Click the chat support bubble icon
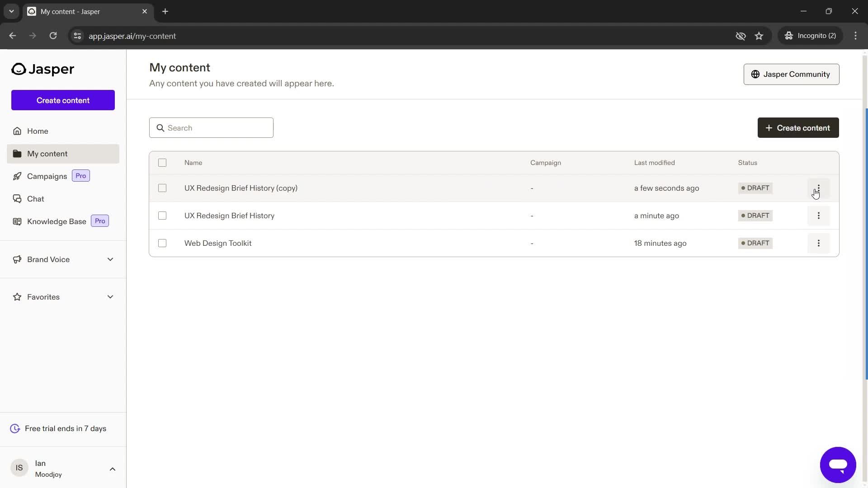868x488 pixels. pyautogui.click(x=839, y=465)
